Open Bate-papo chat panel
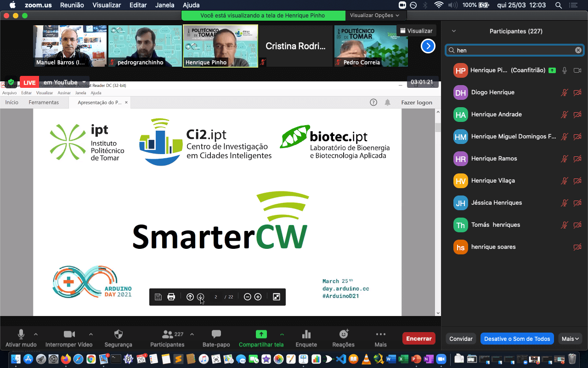588x368 pixels. 216,338
